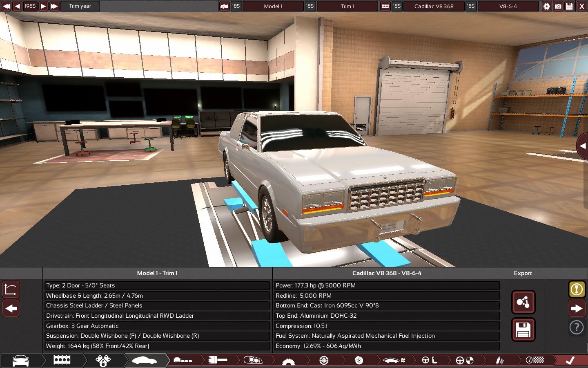588x368 pixels.
Task: Take a screenshot with the camera icon
Action: (558, 6)
